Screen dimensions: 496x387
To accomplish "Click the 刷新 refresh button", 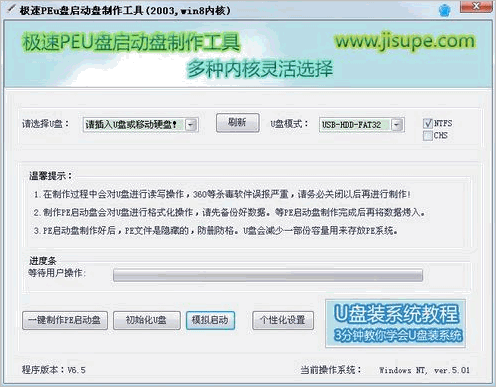I will tap(237, 123).
